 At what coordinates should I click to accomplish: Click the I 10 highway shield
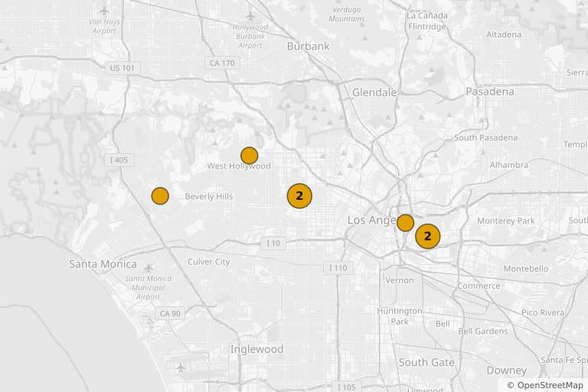273,243
